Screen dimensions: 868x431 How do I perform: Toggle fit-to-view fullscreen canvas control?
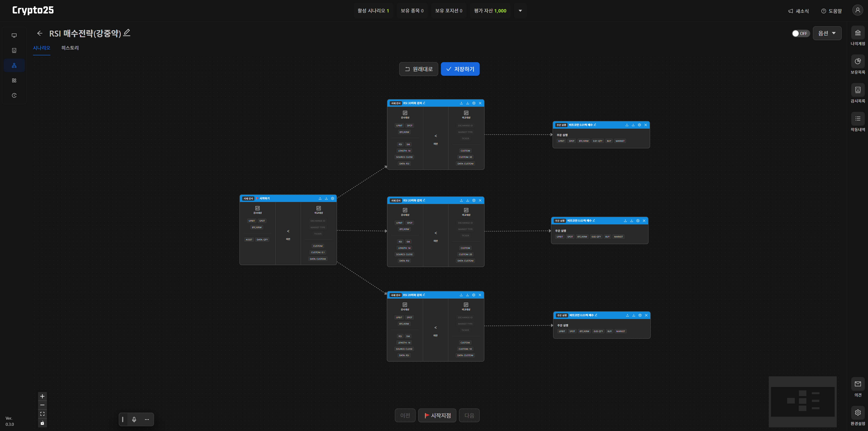coord(42,414)
